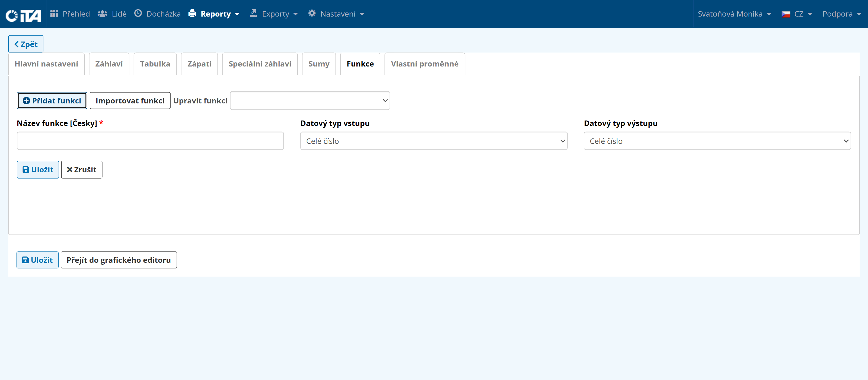This screenshot has height=380, width=868.
Task: Open the Tabulka tab
Action: pos(155,64)
